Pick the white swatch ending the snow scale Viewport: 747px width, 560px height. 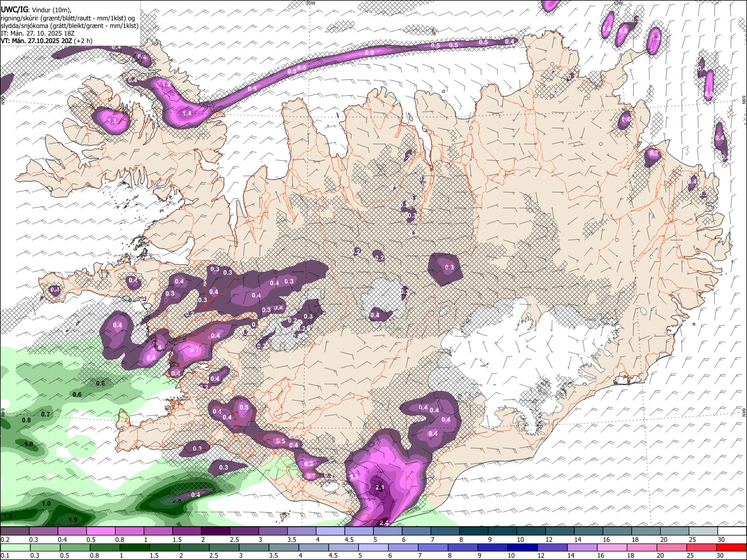click(732, 531)
